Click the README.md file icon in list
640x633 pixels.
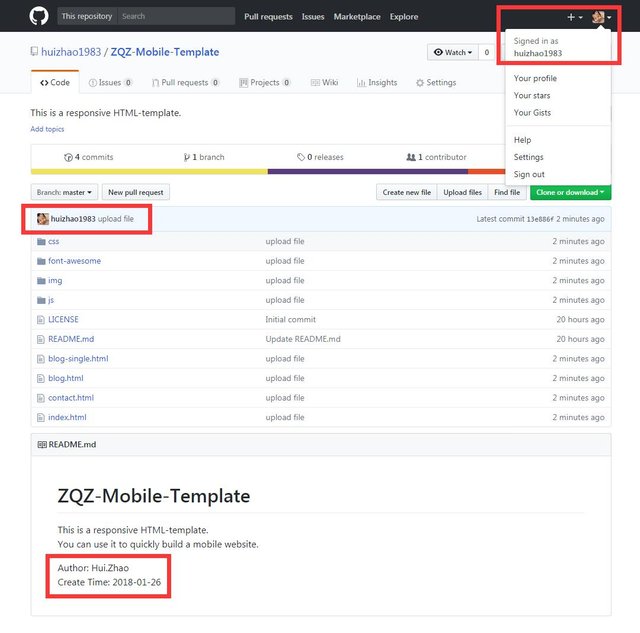click(x=41, y=339)
